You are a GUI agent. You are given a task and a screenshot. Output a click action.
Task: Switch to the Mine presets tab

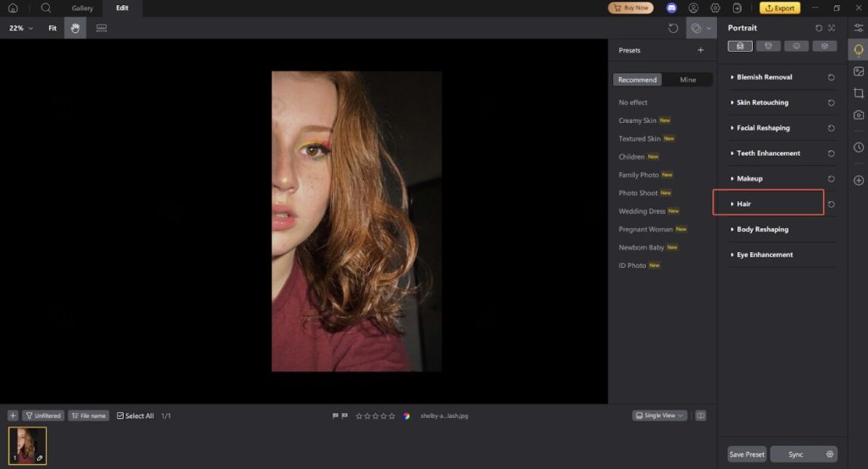687,80
